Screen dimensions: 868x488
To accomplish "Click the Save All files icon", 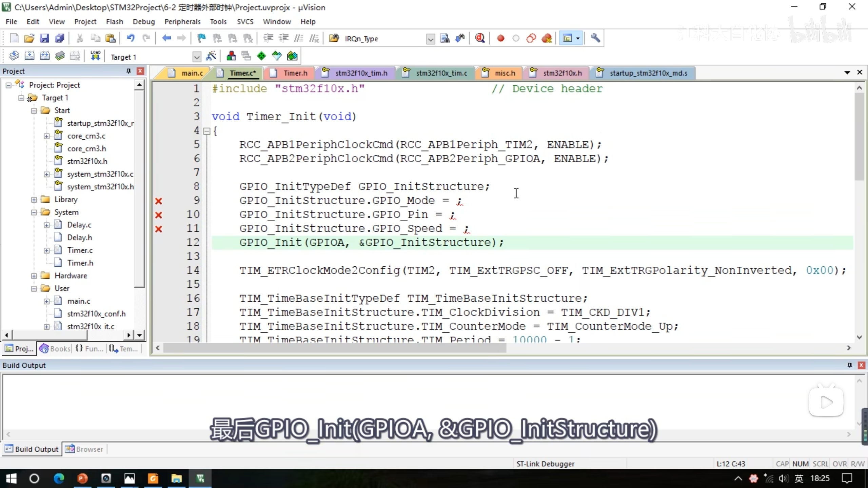I will click(60, 38).
